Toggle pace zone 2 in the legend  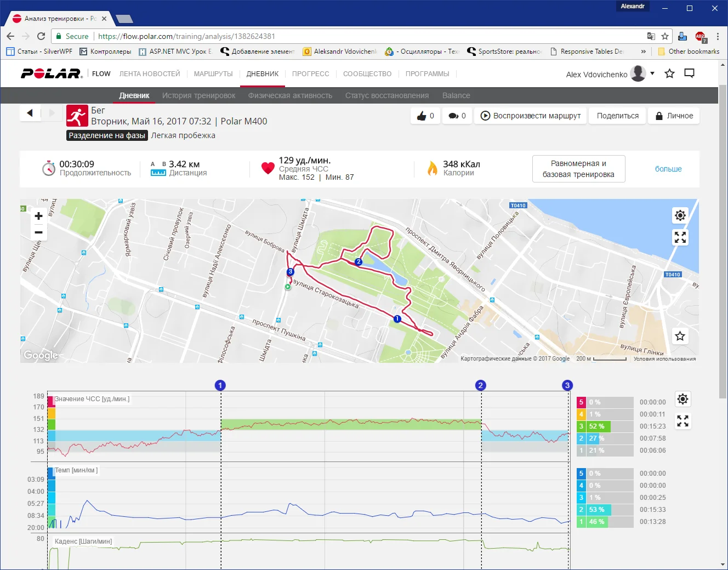[x=581, y=510]
